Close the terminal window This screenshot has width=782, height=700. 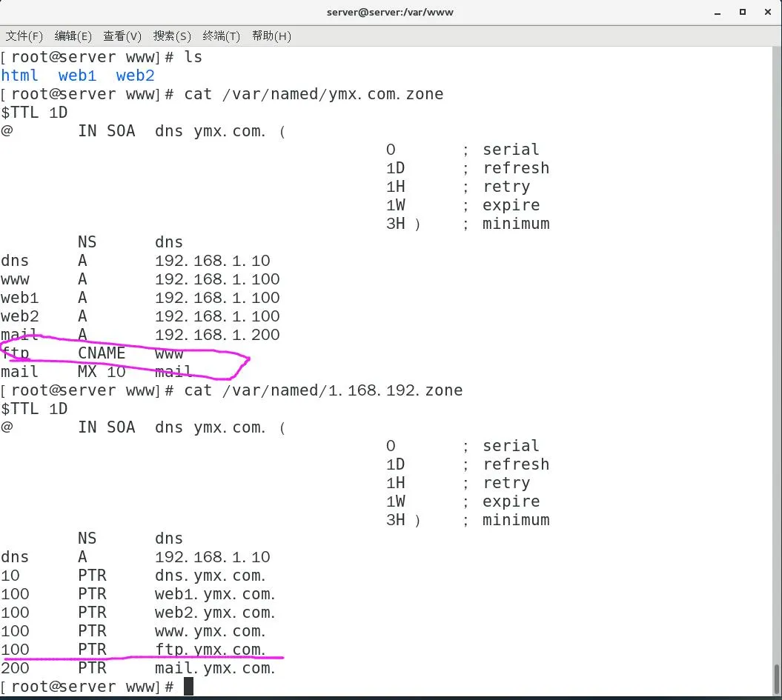click(x=768, y=12)
